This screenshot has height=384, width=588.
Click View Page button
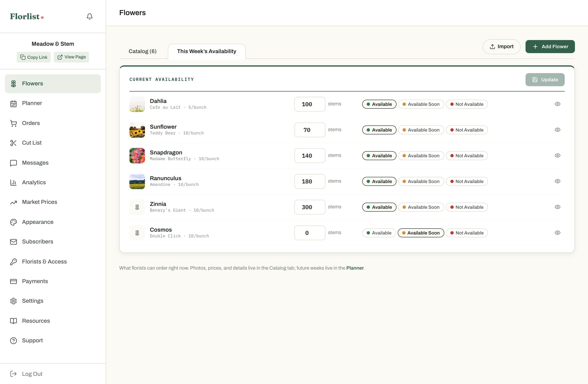click(71, 57)
